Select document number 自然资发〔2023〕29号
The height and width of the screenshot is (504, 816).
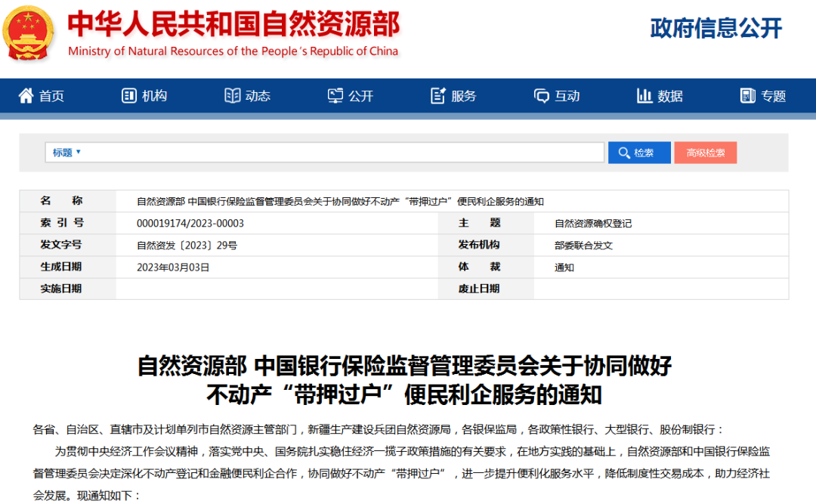[187, 246]
